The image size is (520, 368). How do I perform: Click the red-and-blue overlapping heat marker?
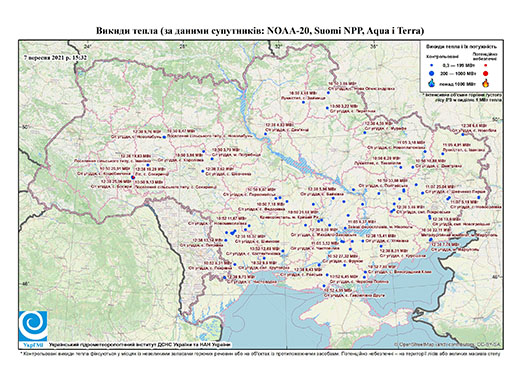(133, 178)
